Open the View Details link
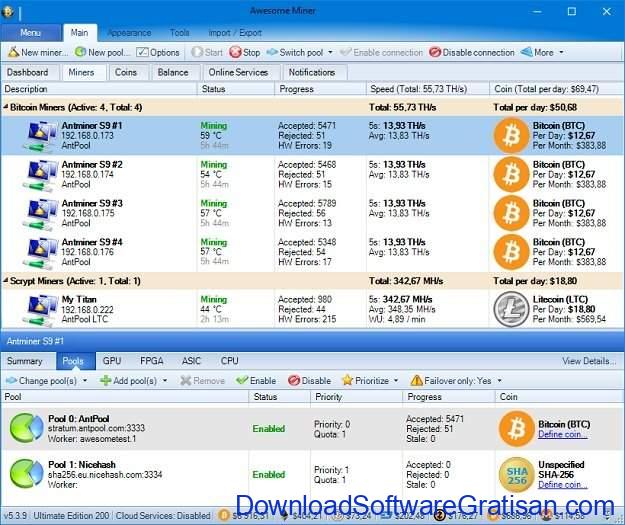Screen dimensions: 625x525 (x=589, y=361)
